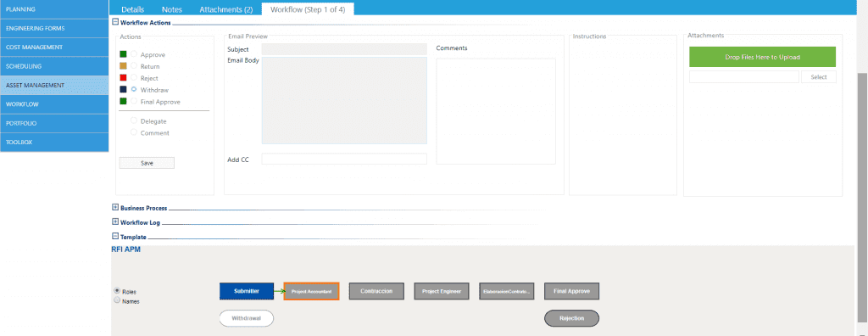Viewport: 868px width, 336px height.
Task: Select the Approve radio option
Action: [x=134, y=54]
